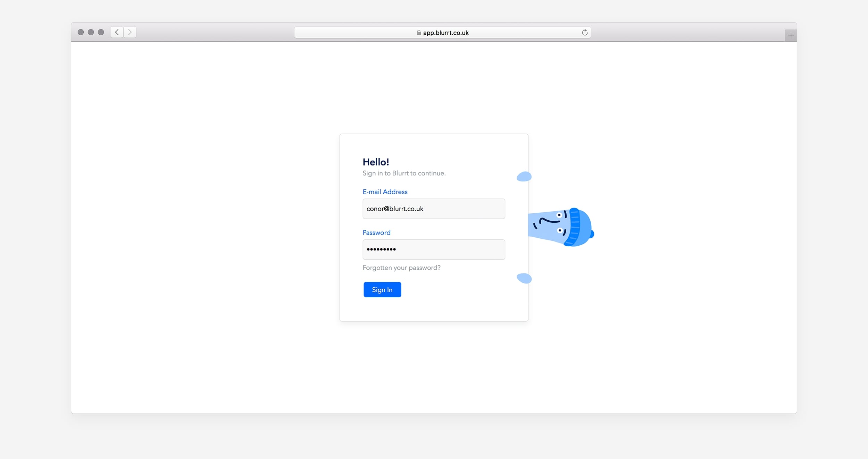Click the browser forward arrow

[x=130, y=32]
